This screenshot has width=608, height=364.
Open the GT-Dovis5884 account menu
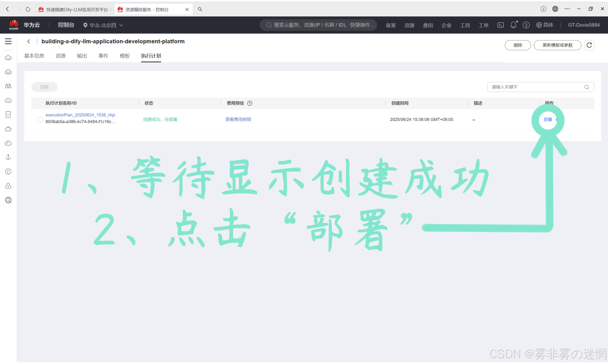(583, 25)
